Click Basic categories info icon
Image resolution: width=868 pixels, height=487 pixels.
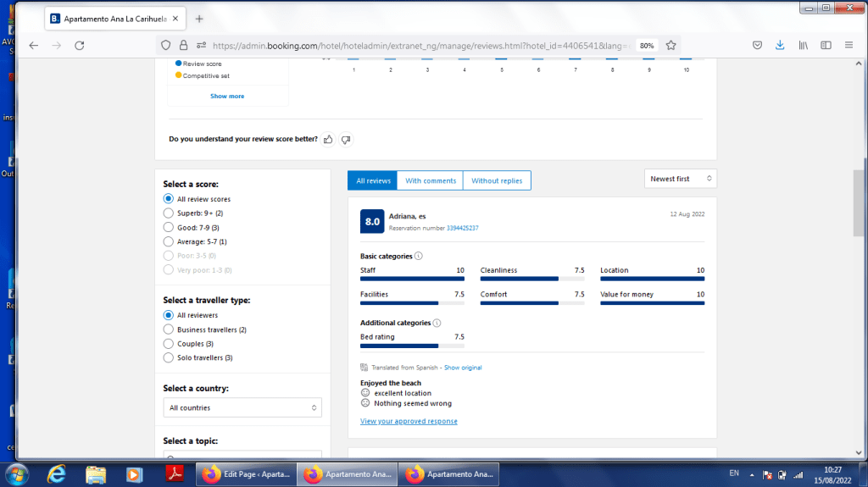[419, 256]
